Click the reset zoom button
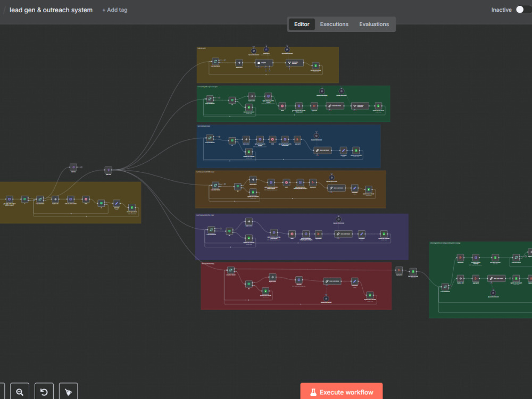 coord(44,392)
